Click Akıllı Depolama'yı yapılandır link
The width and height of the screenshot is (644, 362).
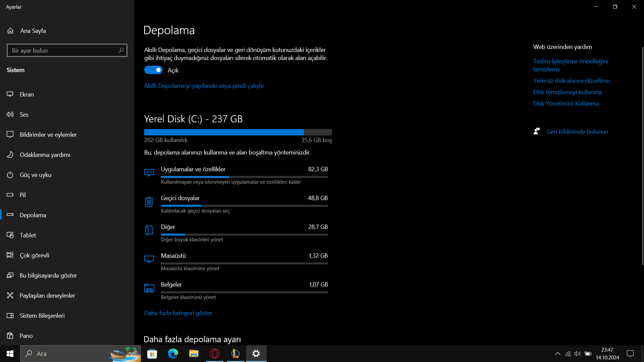point(204,86)
